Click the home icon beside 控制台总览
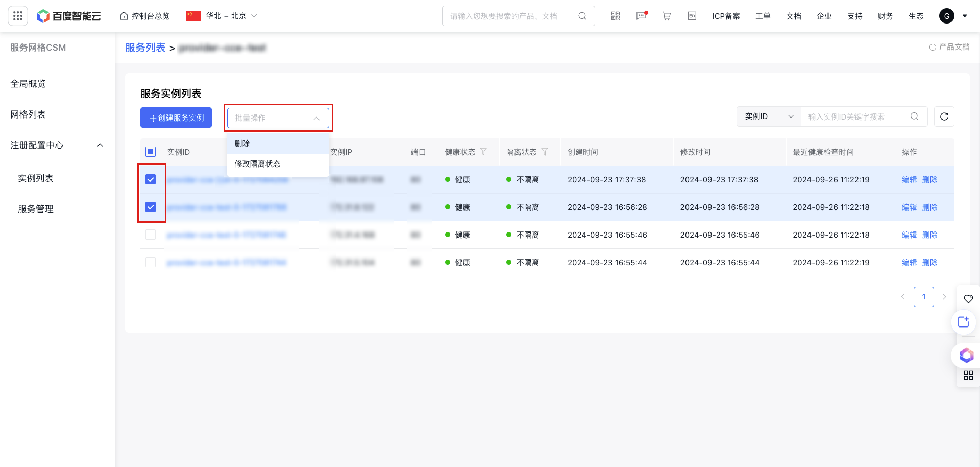The width and height of the screenshot is (980, 467). click(x=124, y=16)
